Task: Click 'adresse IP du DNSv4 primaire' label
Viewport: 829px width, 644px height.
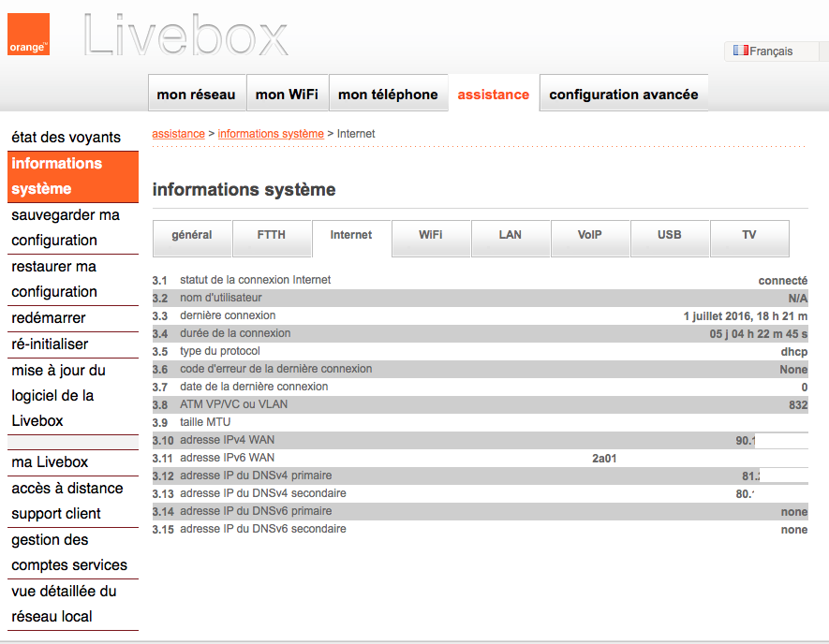Action: (x=256, y=476)
